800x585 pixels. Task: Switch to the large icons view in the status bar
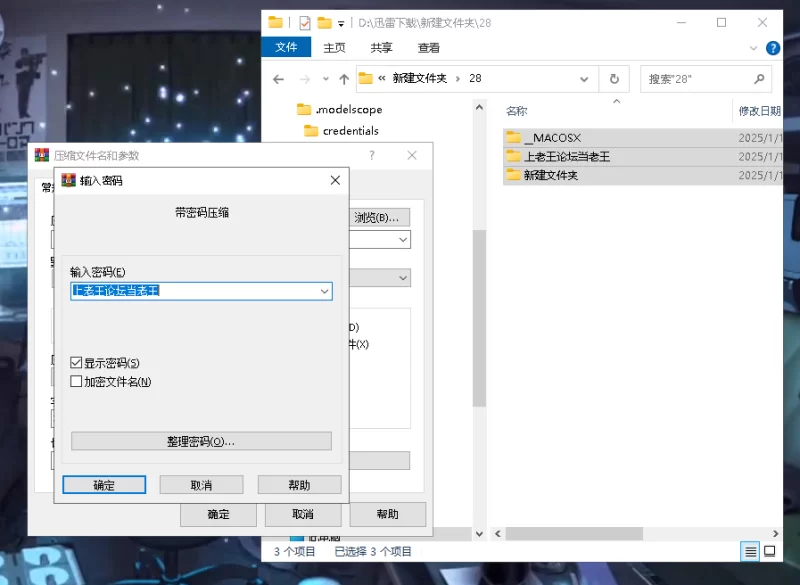770,551
